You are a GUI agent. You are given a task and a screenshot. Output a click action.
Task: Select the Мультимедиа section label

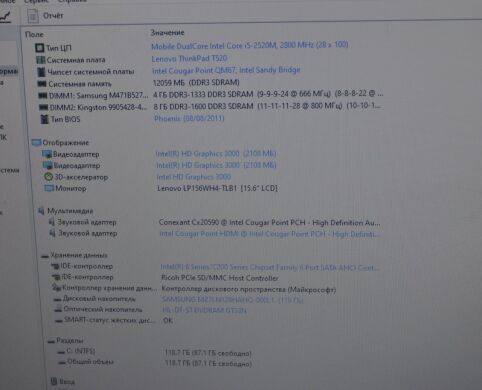[70, 211]
